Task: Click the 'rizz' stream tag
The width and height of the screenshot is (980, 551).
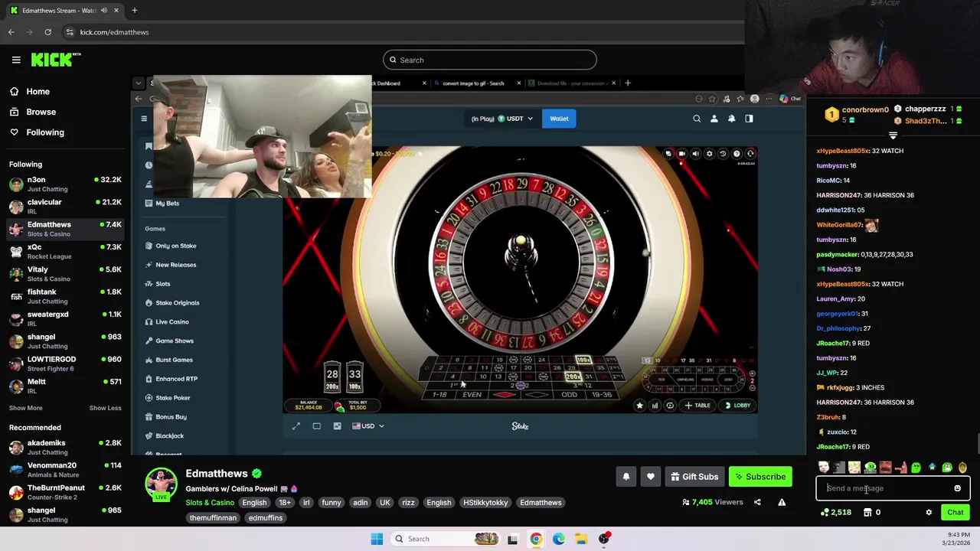Action: [x=408, y=503]
